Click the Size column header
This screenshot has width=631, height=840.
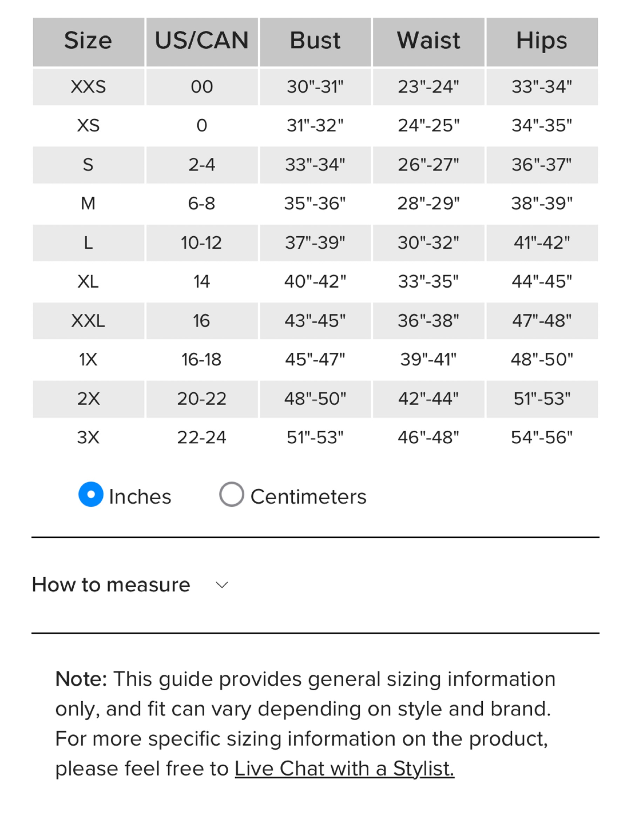(88, 42)
